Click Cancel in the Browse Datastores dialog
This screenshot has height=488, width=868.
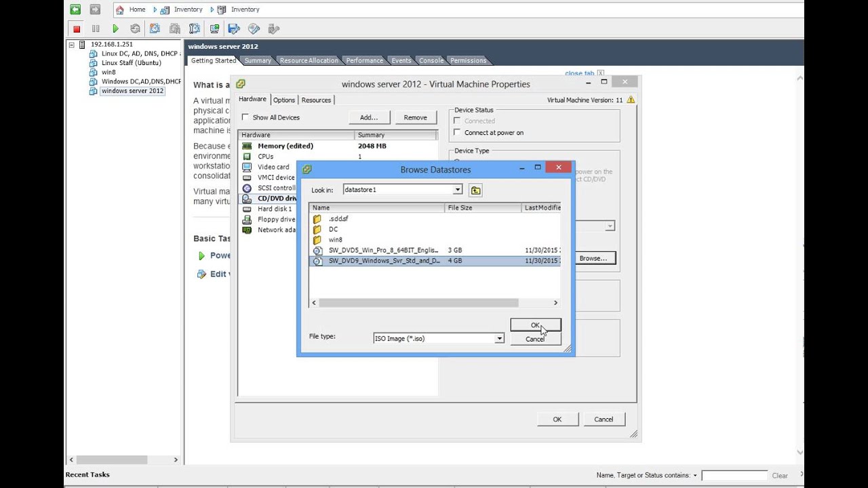(x=535, y=339)
